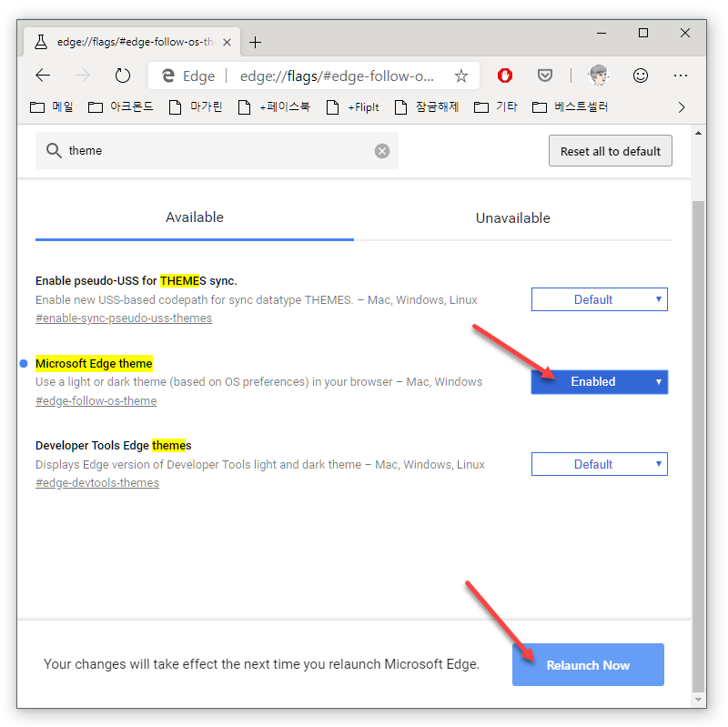Click the flags search input field
The height and width of the screenshot is (727, 728).
(217, 150)
